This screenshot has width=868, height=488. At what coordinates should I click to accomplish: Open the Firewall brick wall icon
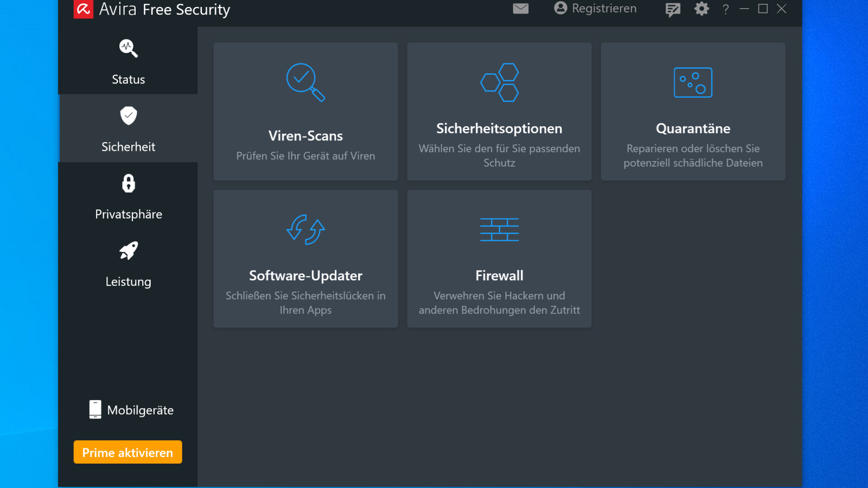click(499, 229)
